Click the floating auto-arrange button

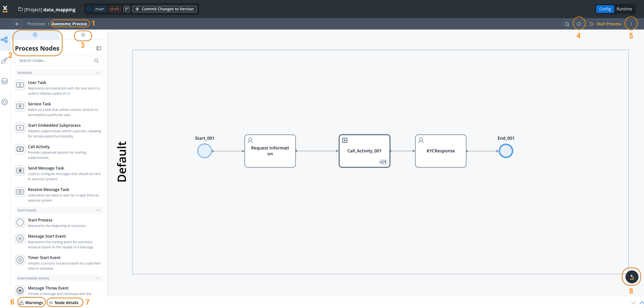tap(631, 277)
